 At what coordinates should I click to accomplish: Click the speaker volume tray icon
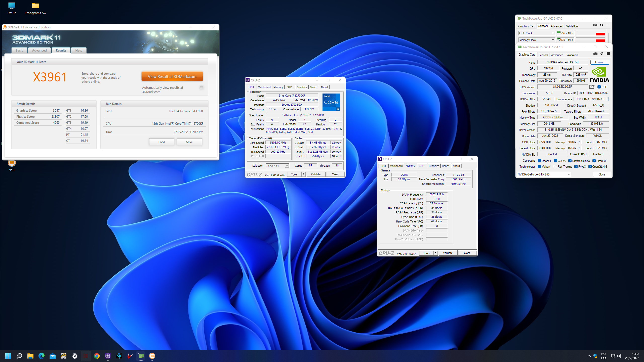(x=619, y=356)
